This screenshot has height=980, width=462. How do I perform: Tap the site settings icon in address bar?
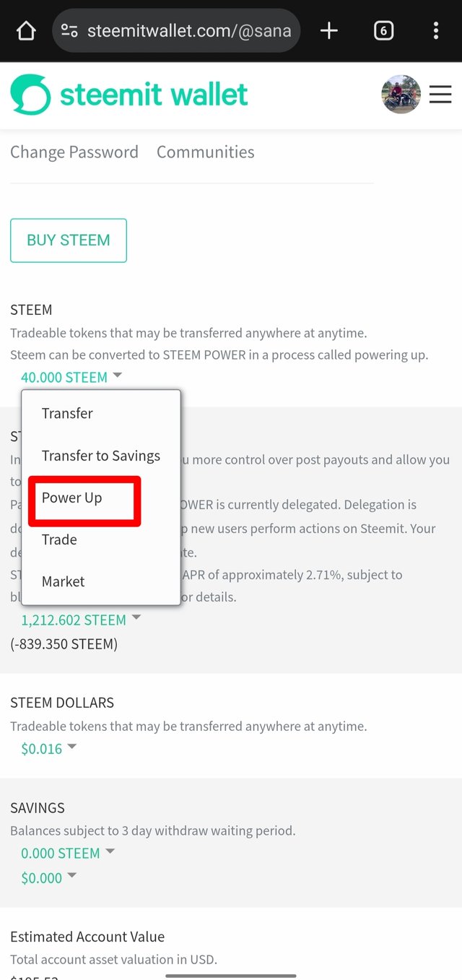click(x=69, y=30)
